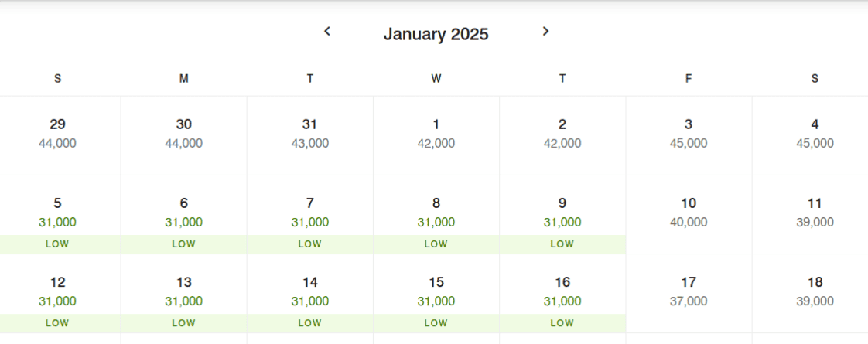Pick January 16 low fare cell
The image size is (868, 344).
[562, 294]
